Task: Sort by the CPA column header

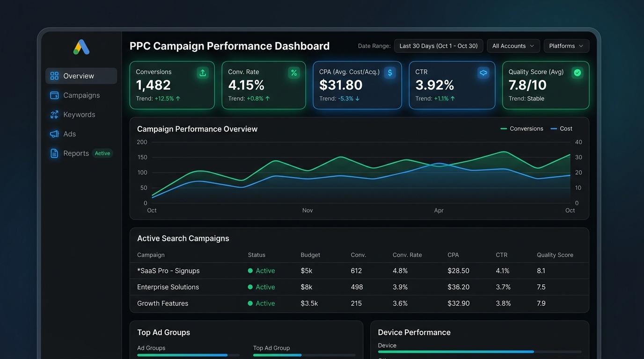Action: tap(453, 255)
